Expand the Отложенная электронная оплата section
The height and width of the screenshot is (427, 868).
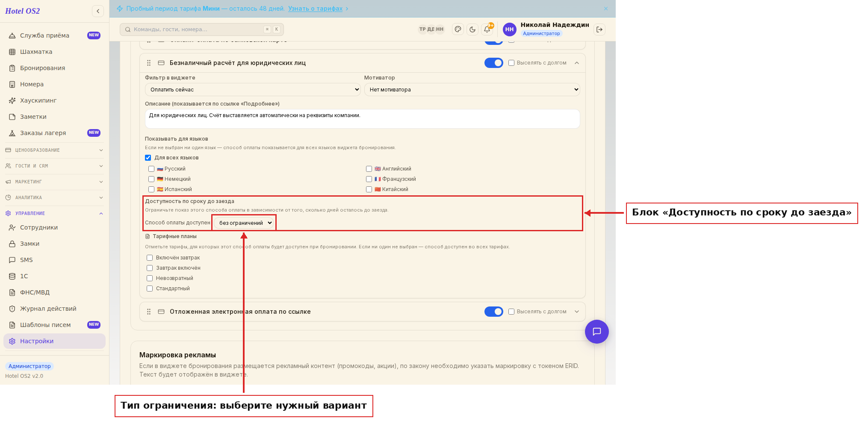pos(577,312)
